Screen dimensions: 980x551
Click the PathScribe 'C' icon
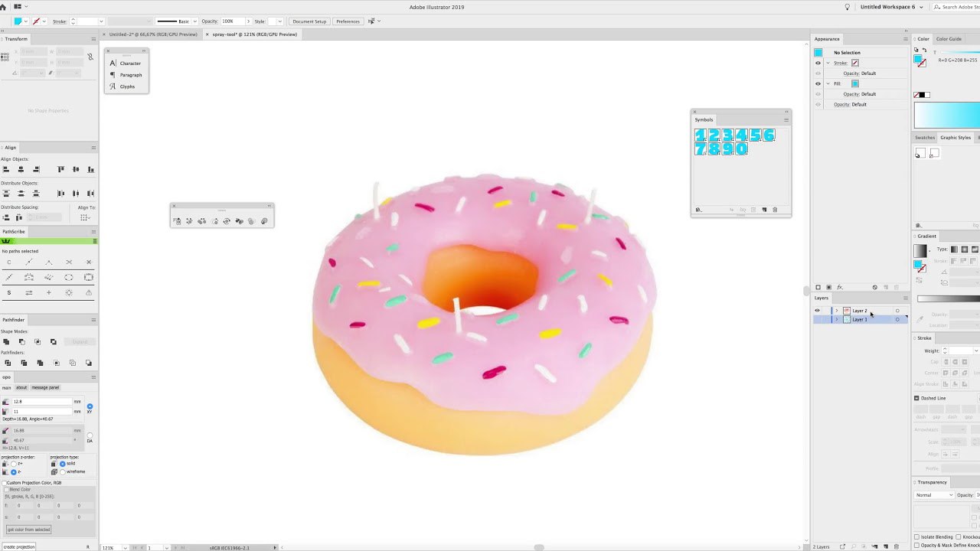(x=9, y=262)
